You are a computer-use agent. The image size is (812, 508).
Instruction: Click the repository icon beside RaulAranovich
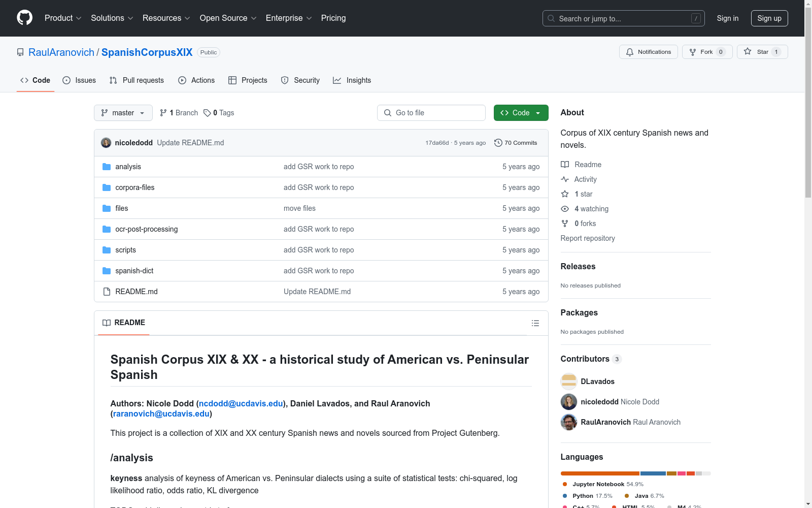(20, 52)
